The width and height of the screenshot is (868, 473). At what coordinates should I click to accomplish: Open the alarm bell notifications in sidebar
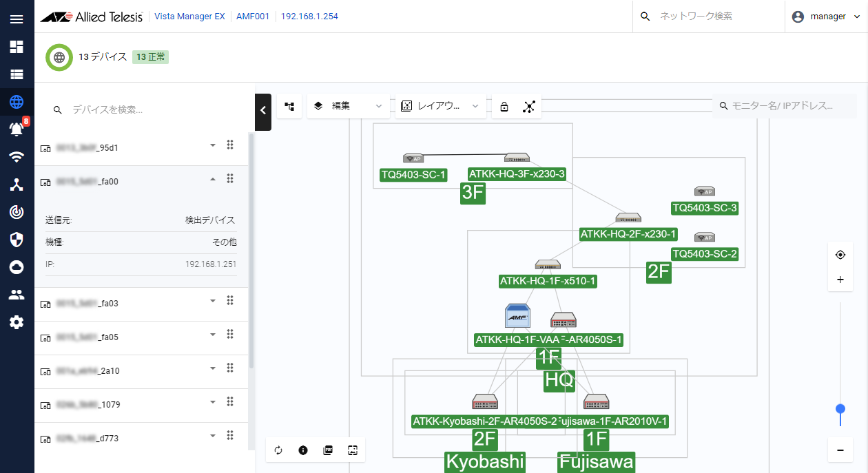[17, 129]
